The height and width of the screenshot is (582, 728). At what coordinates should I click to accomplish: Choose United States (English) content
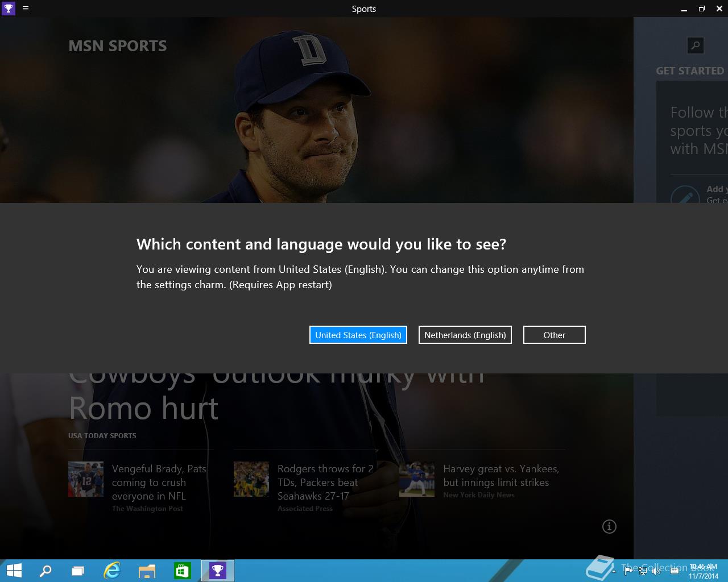(358, 335)
